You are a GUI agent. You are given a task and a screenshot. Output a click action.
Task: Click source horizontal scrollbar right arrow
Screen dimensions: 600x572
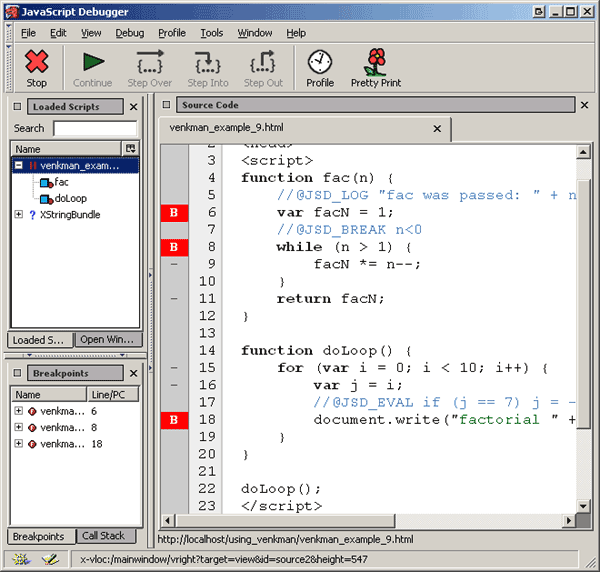coord(569,521)
